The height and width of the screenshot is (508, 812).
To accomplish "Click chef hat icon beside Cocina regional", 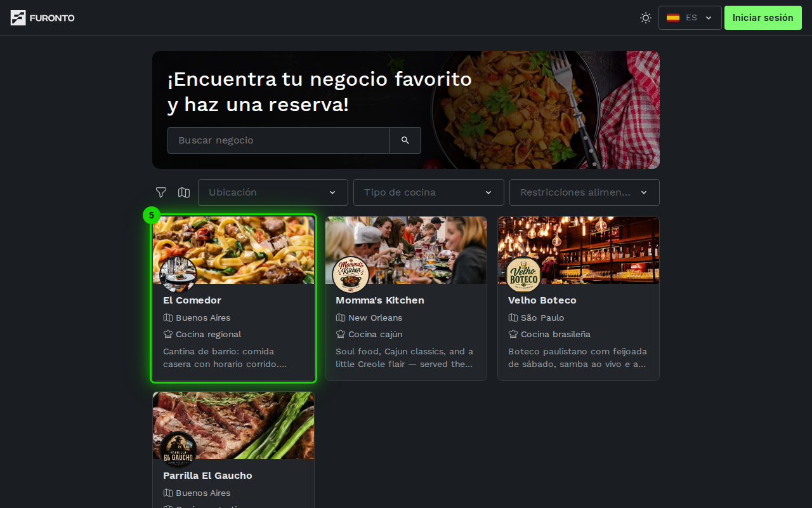I will 168,334.
